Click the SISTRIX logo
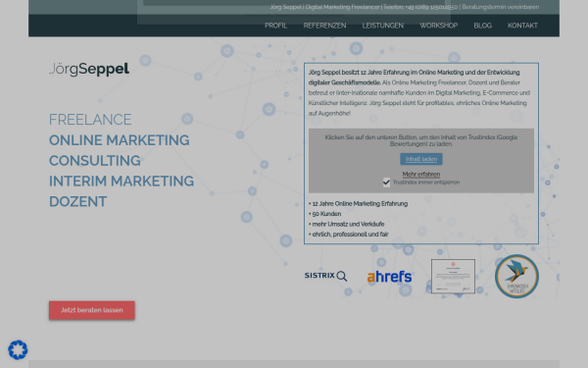This screenshot has height=368, width=588. point(325,276)
